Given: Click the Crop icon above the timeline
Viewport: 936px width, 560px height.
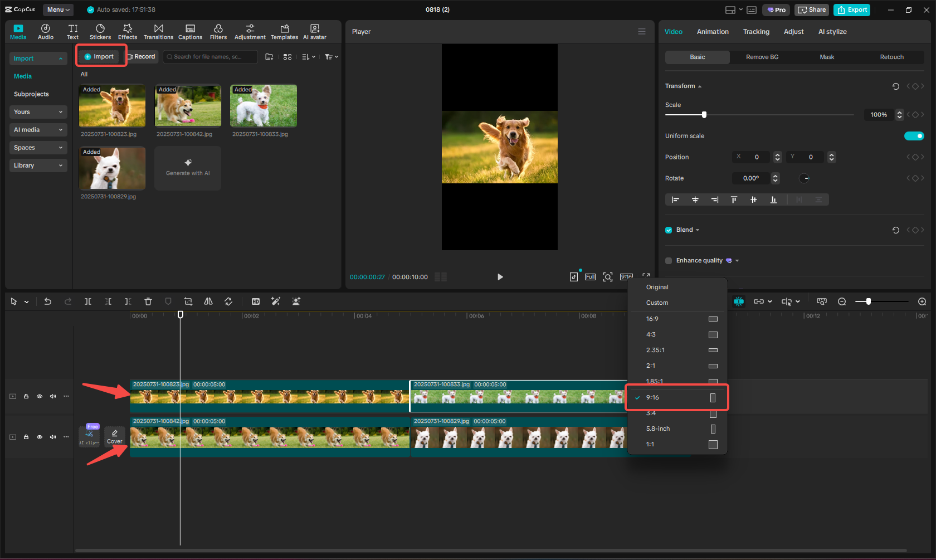Looking at the screenshot, I should pos(188,301).
